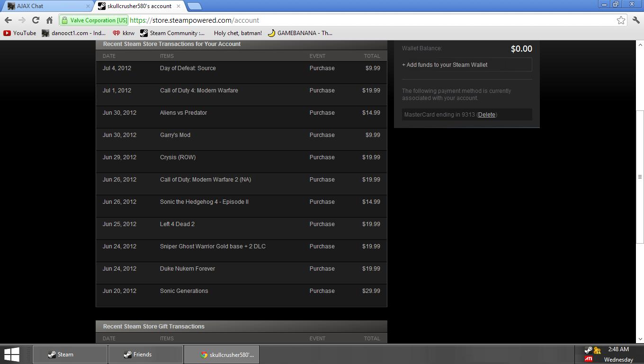Select the skullcrusher580's account tab
Viewport: 644px width, 364px height.
(x=139, y=6)
